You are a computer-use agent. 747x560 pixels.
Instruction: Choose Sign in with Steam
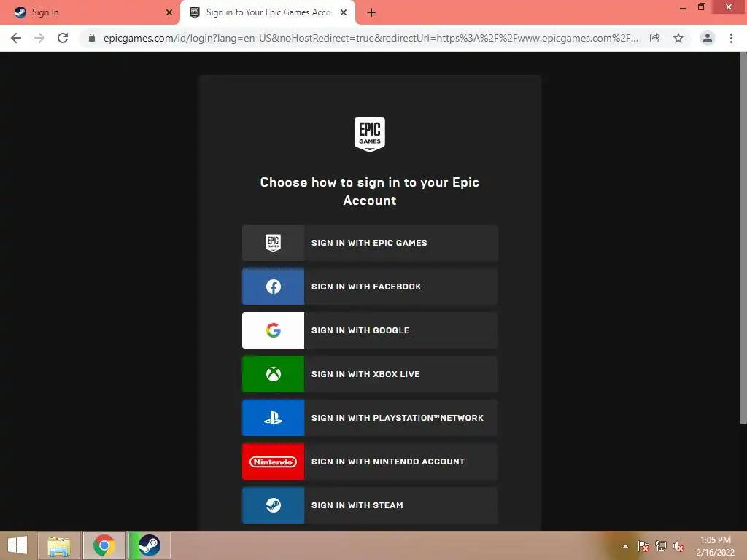click(370, 505)
